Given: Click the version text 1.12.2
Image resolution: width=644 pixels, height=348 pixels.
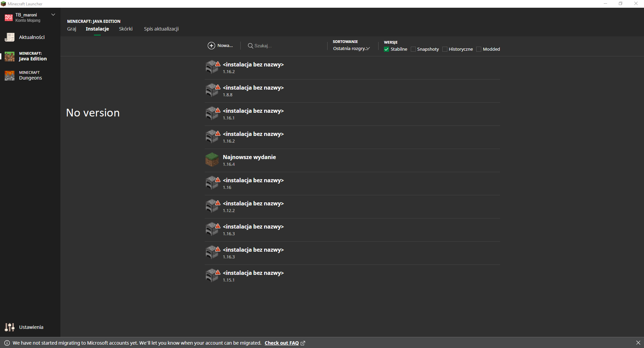Looking at the screenshot, I should coord(229,211).
